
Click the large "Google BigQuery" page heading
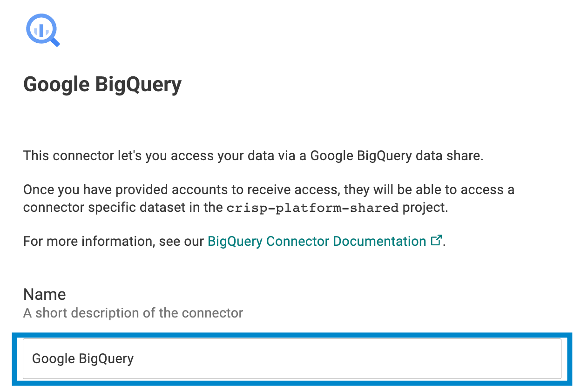coord(102,85)
